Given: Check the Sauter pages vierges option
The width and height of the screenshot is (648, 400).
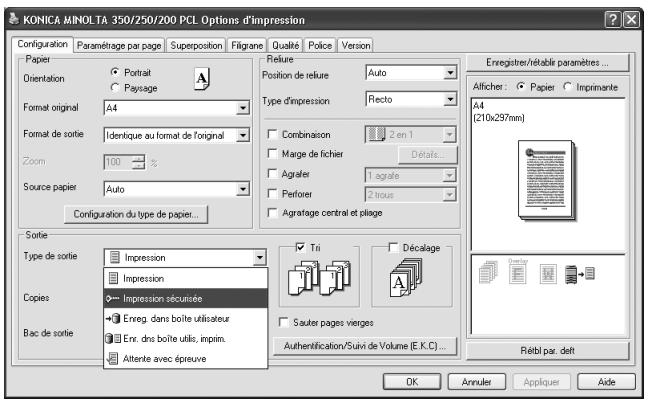Looking at the screenshot, I should [x=284, y=322].
